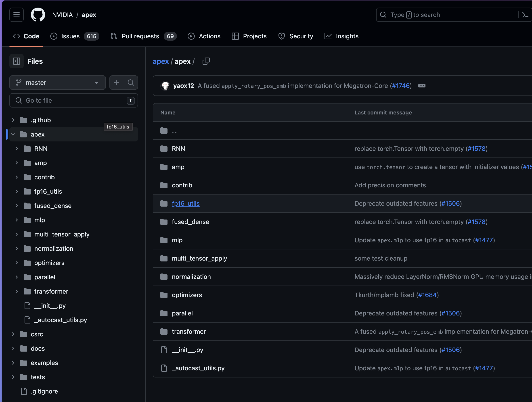Screen dimensions: 532x402
Task: Click the amp folder icon in the table
Action: tap(164, 167)
